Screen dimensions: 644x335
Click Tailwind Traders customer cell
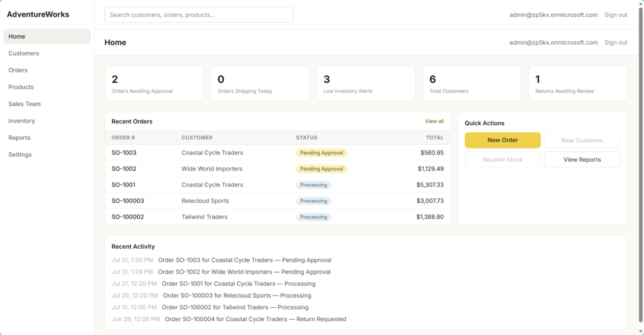point(204,217)
